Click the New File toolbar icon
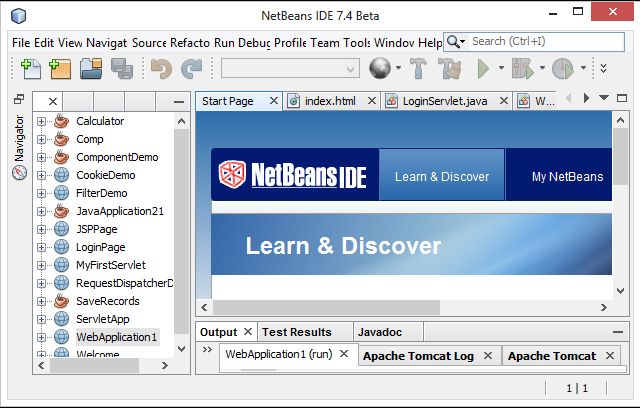 [31, 69]
